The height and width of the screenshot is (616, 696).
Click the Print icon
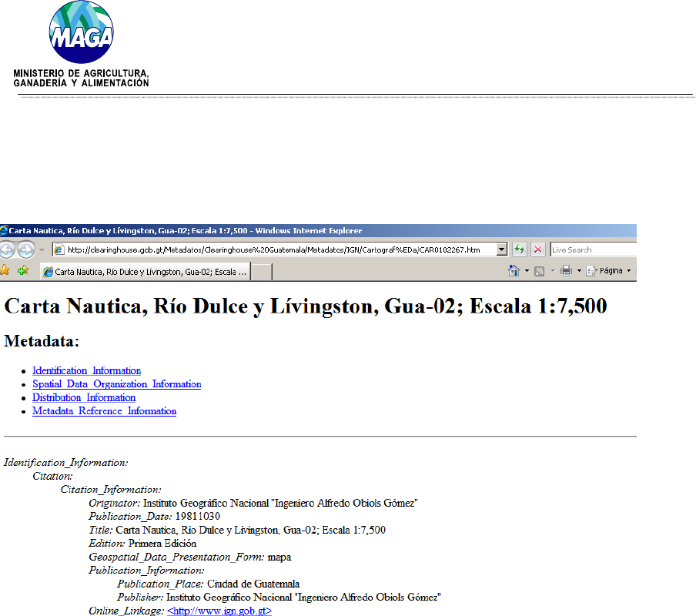click(x=567, y=271)
